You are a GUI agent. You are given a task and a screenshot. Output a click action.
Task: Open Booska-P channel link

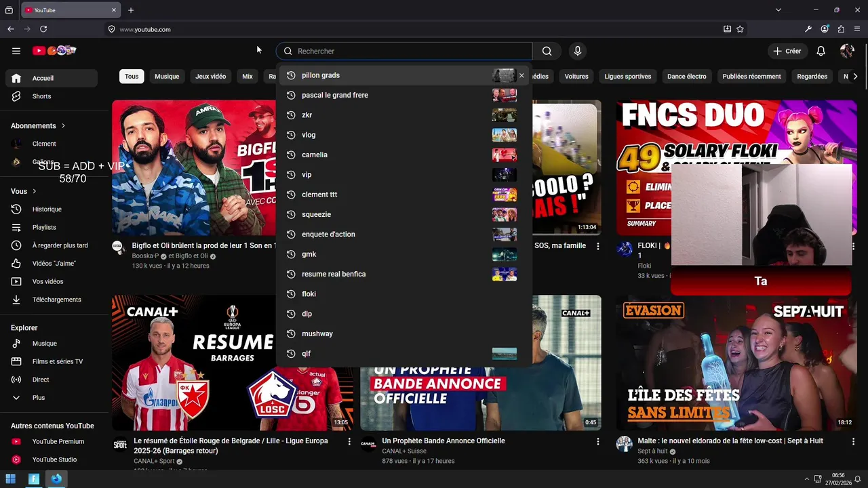pos(145,256)
